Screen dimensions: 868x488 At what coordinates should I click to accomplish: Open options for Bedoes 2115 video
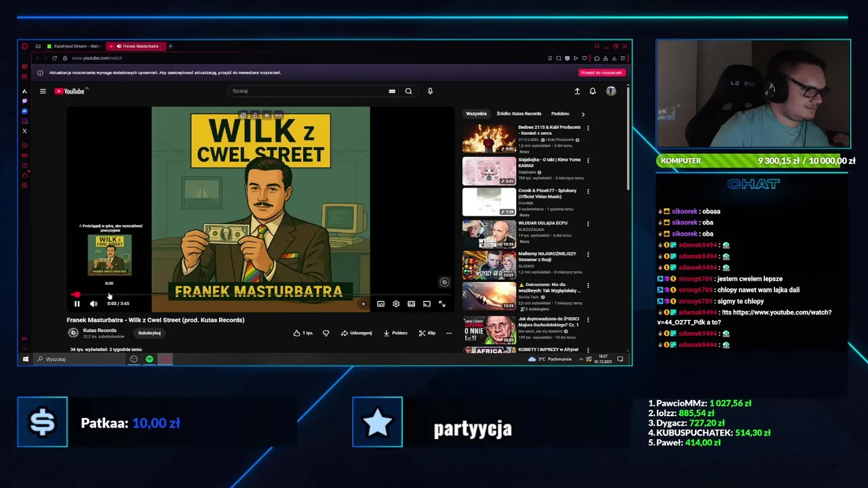coord(588,128)
